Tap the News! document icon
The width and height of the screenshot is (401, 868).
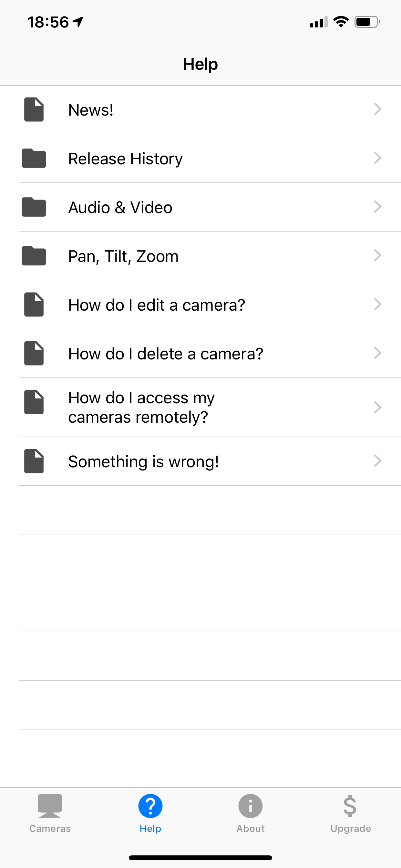(x=34, y=109)
